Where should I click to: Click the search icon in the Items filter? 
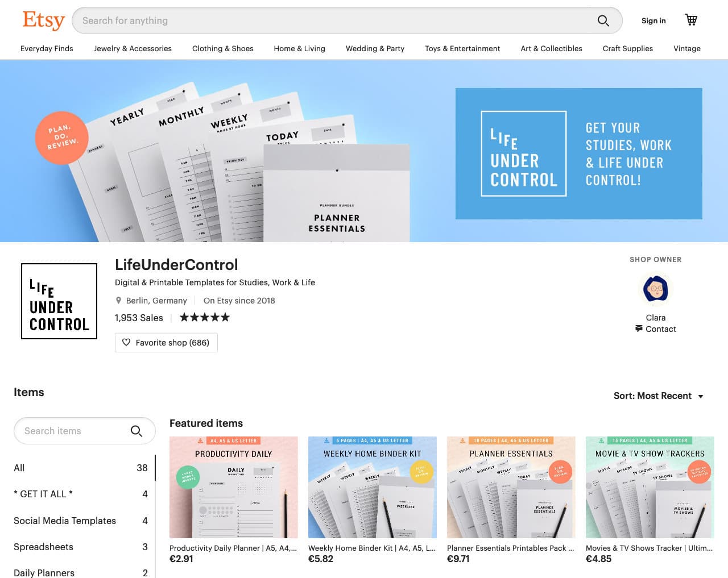(x=136, y=431)
